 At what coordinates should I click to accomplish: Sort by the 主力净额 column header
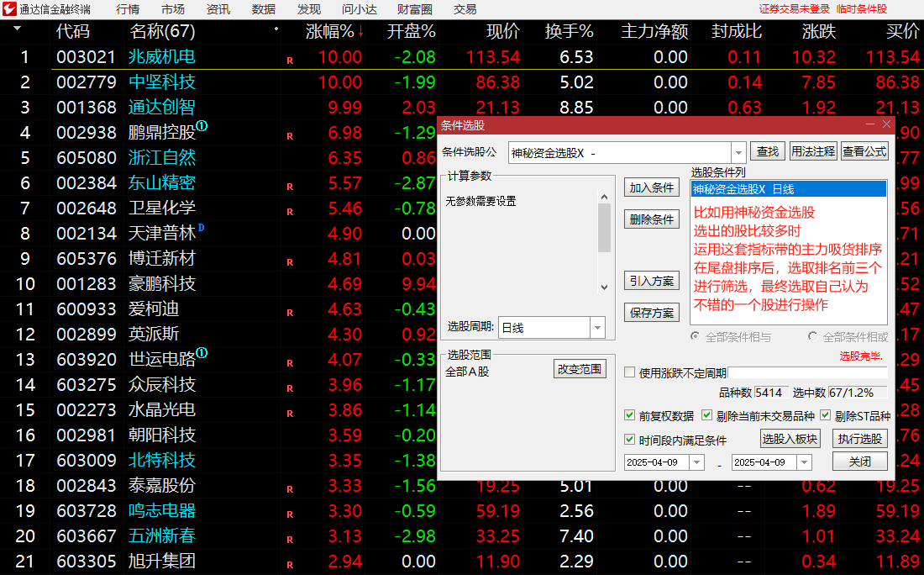tap(654, 31)
